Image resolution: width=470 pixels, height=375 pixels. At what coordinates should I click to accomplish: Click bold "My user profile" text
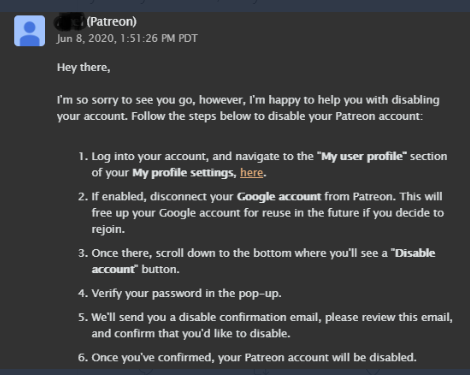click(x=362, y=156)
